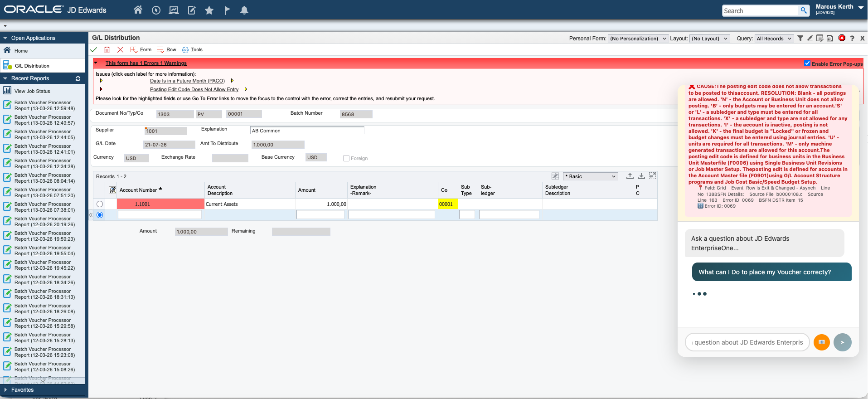Open the grid format Basic dropdown

pyautogui.click(x=590, y=176)
